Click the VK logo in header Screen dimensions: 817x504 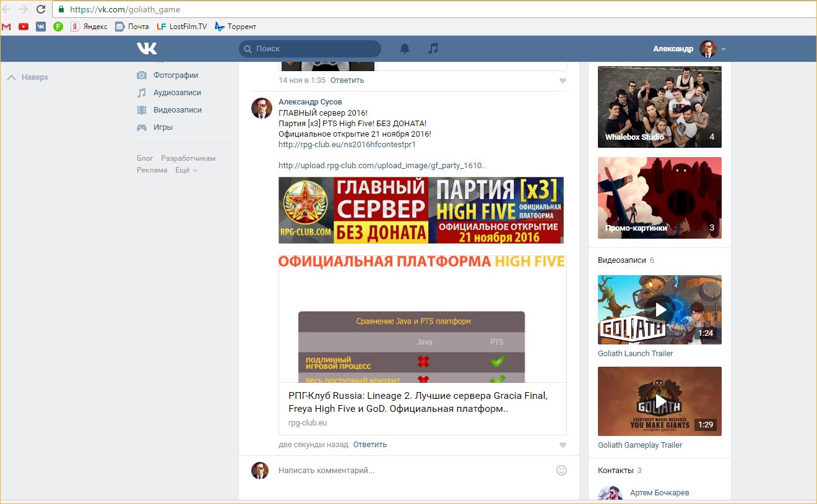147,48
